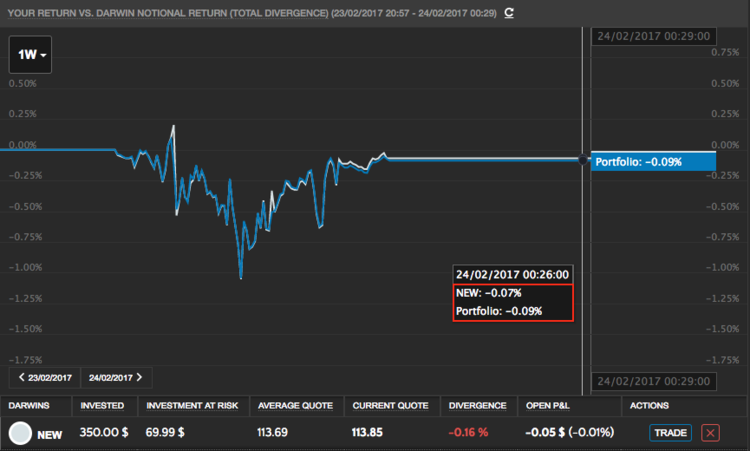Select the chart cursor marker dot

click(583, 159)
